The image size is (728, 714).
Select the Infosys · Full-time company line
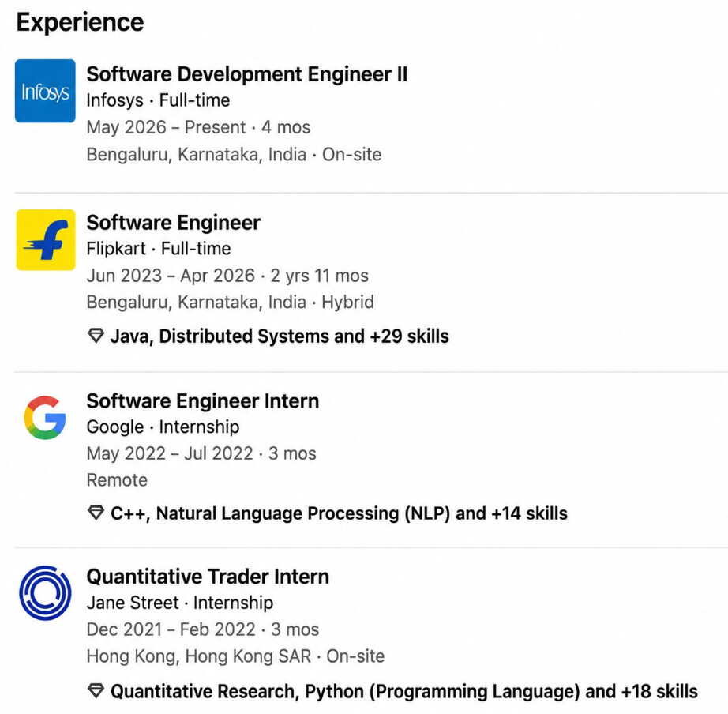158,100
